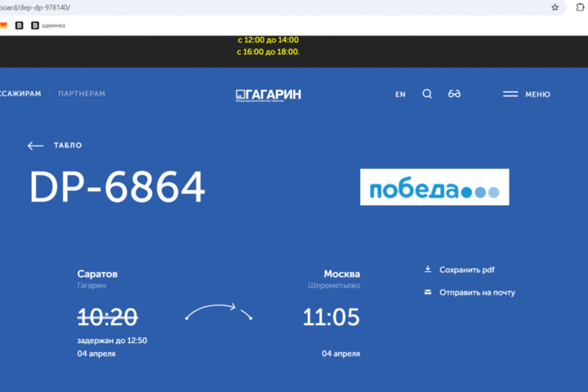Image resolution: width=588 pixels, height=392 pixels.
Task: Open the ПАРТНЕРАМ section tab
Action: pos(82,94)
